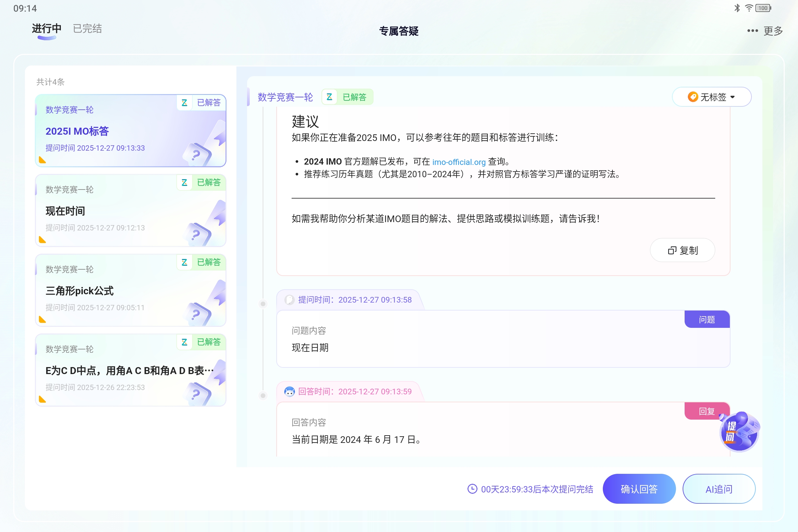
Task: Open the imo-official.org link
Action: [459, 162]
